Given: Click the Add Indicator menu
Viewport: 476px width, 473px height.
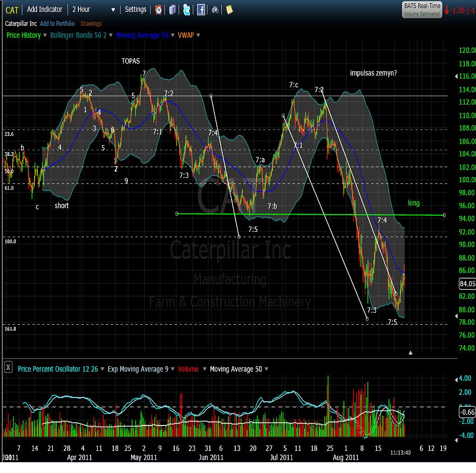Looking at the screenshot, I should pyautogui.click(x=45, y=9).
